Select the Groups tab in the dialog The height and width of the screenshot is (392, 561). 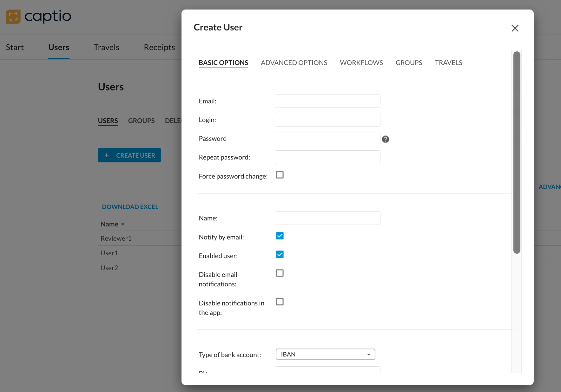[x=409, y=63]
